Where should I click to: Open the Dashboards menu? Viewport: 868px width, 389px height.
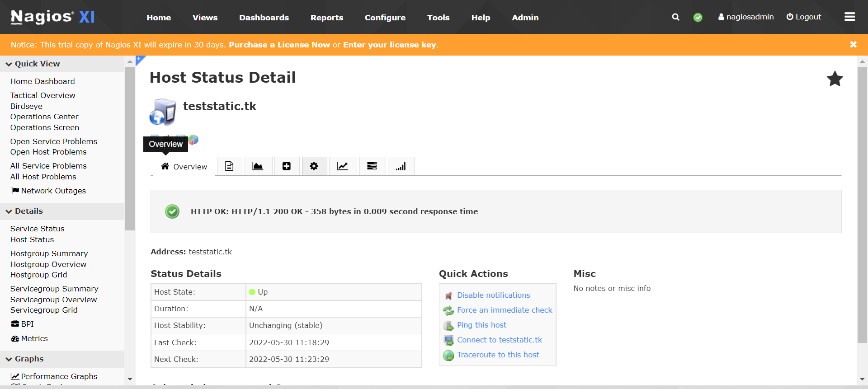[264, 17]
